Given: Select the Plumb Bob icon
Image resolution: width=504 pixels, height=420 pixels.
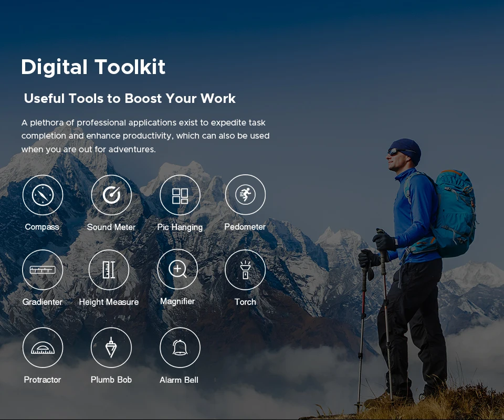Looking at the screenshot, I should coord(111,348).
